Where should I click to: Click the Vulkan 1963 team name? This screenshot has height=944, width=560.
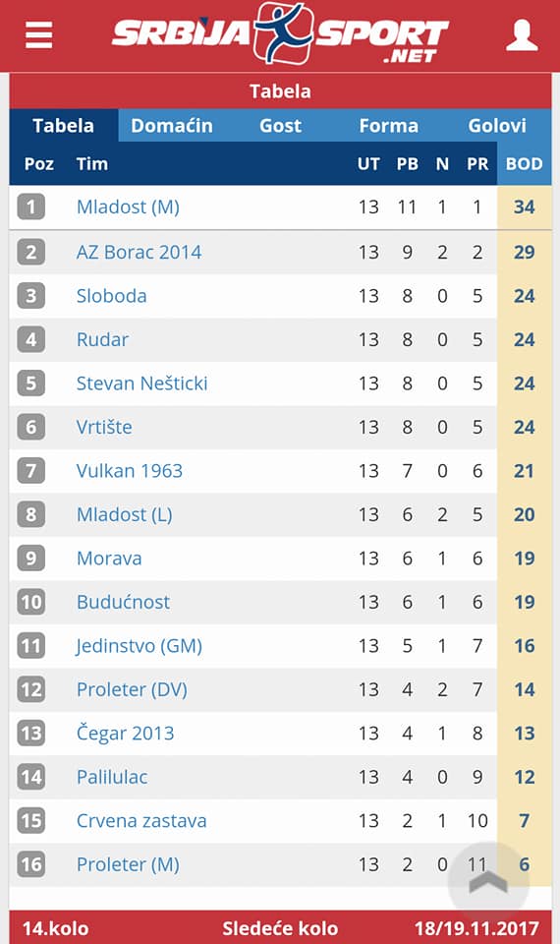coord(130,470)
